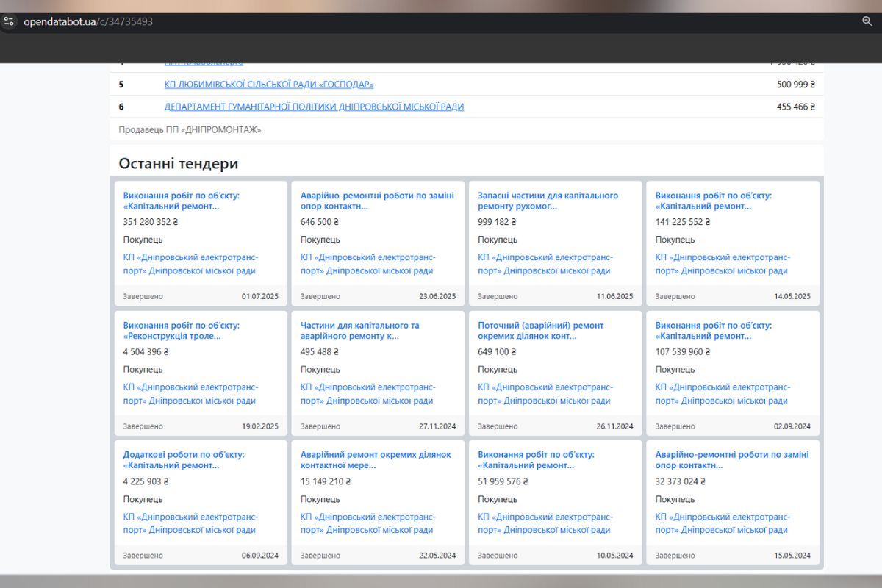Open buyer link in the 141 225 552 ₴ tender card
Screen dimensions: 882x588
pyautogui.click(x=723, y=264)
